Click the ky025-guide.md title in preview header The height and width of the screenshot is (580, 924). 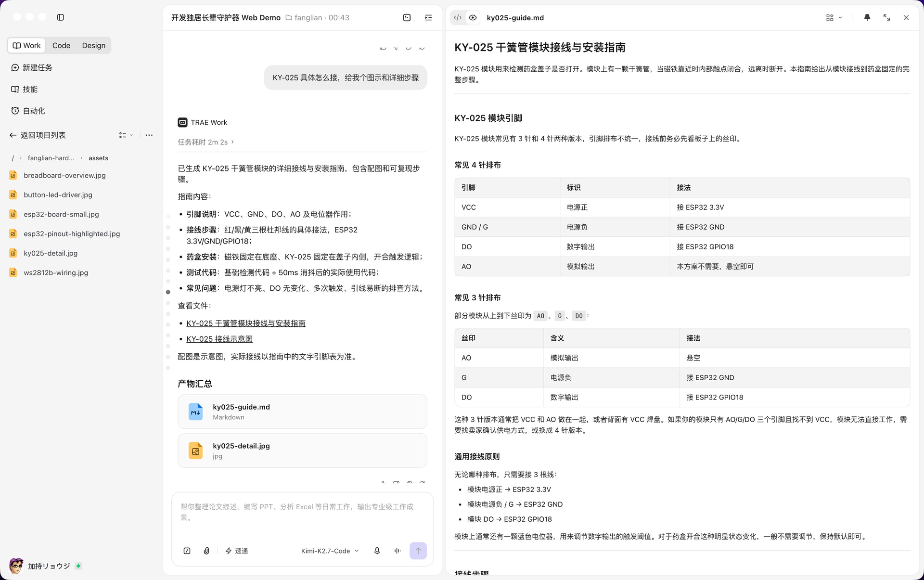click(x=515, y=18)
